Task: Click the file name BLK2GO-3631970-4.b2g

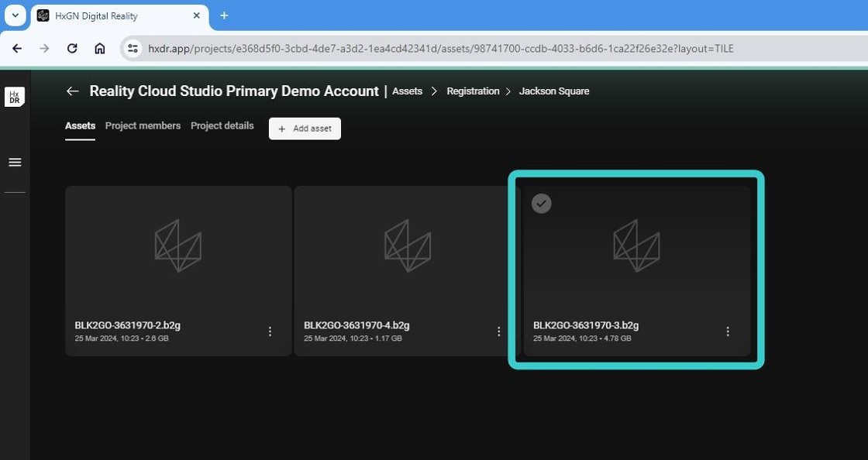Action: point(356,325)
